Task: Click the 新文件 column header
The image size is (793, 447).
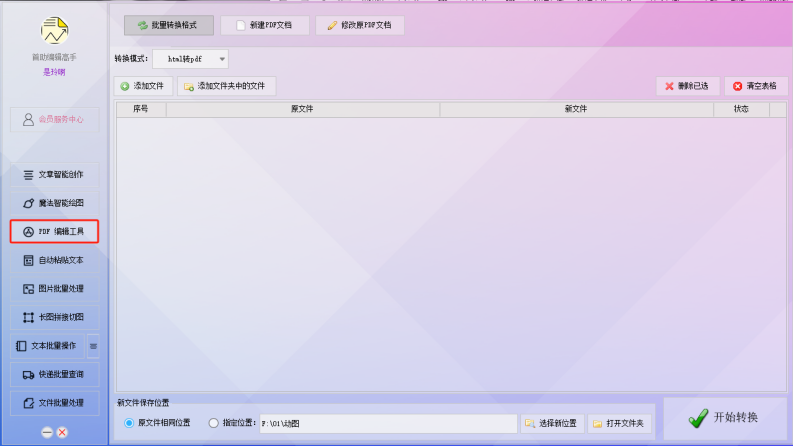Action: point(576,109)
